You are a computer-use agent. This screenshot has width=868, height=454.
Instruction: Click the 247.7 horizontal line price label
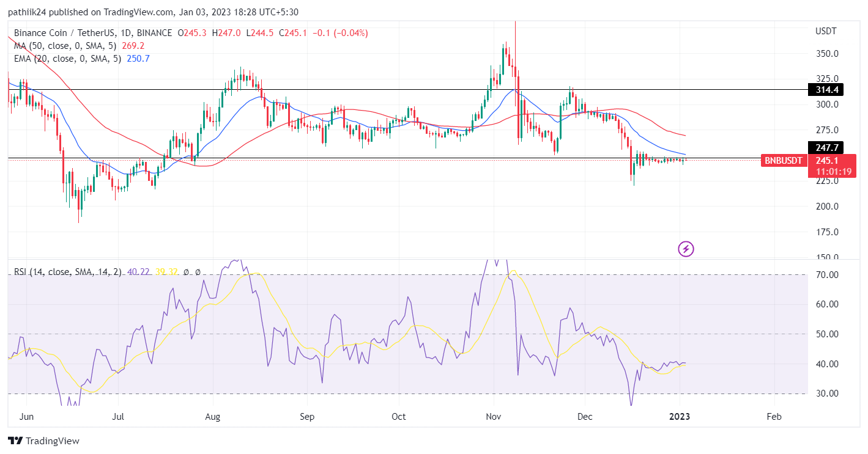[825, 147]
